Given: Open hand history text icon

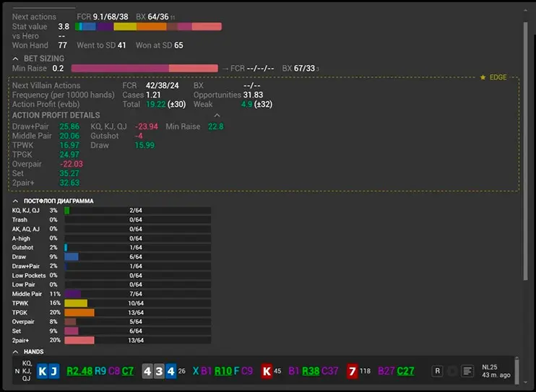Looking at the screenshot, I should (x=467, y=371).
